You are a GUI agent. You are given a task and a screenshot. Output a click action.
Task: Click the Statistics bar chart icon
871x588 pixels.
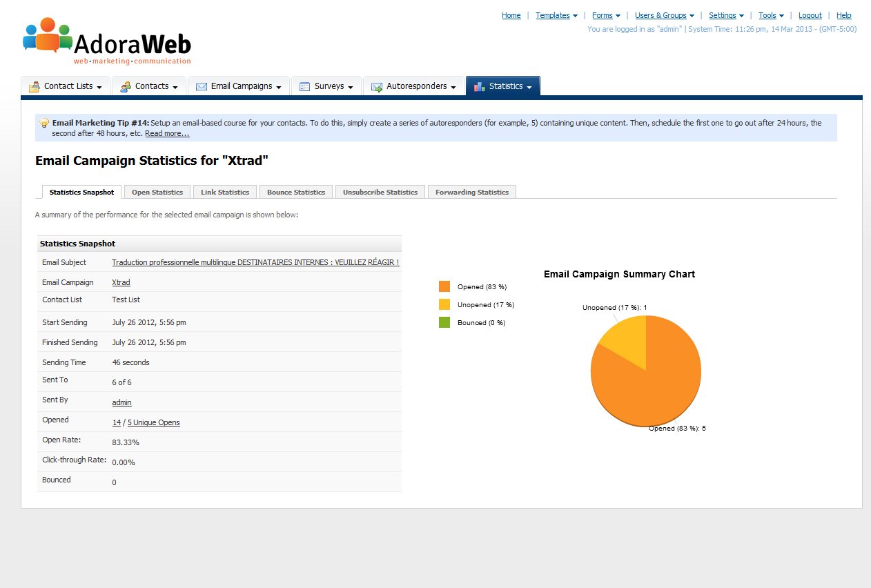pyautogui.click(x=479, y=87)
